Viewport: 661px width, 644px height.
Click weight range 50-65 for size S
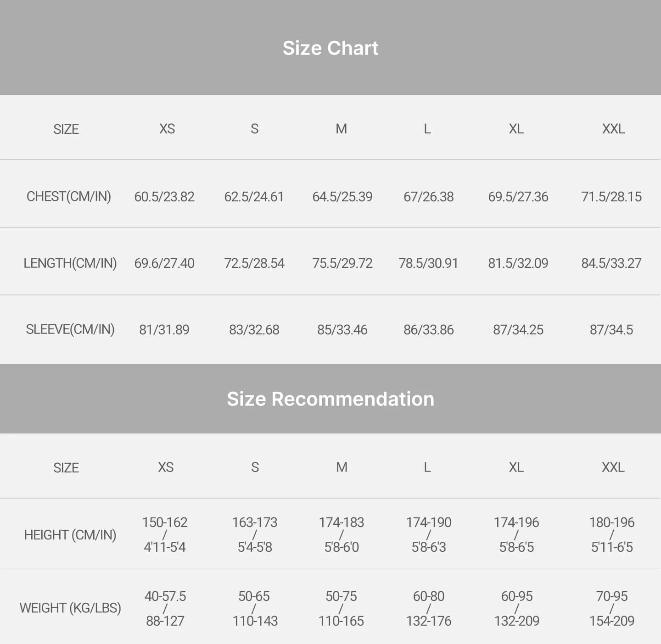(x=254, y=596)
